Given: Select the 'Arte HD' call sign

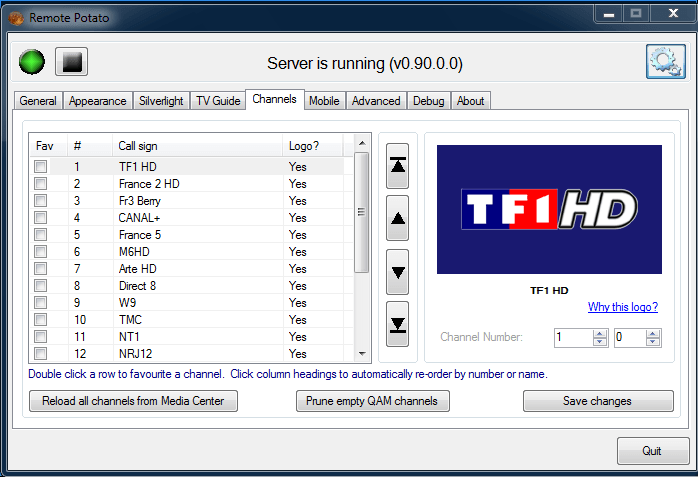Looking at the screenshot, I should (x=138, y=269).
